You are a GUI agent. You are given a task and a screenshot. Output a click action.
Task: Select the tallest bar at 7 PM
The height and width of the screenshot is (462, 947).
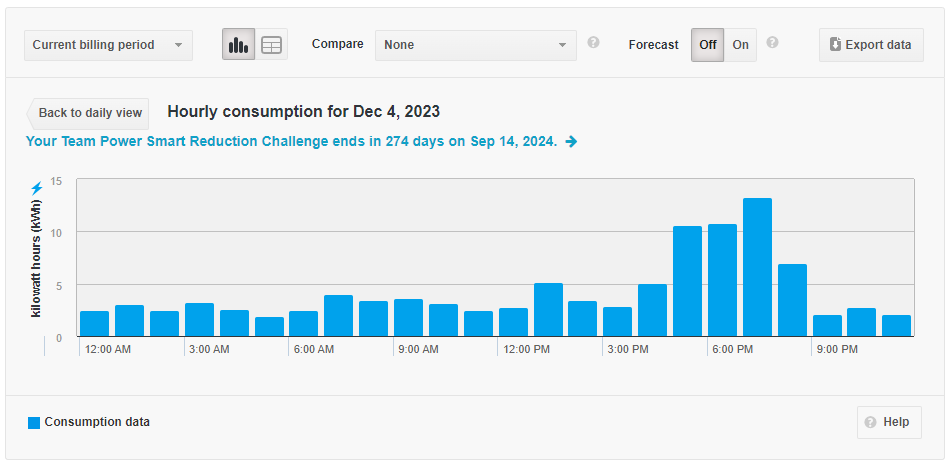[757, 267]
